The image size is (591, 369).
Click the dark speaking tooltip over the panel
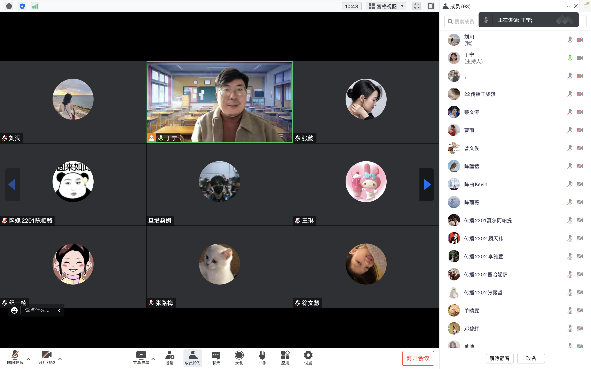529,20
